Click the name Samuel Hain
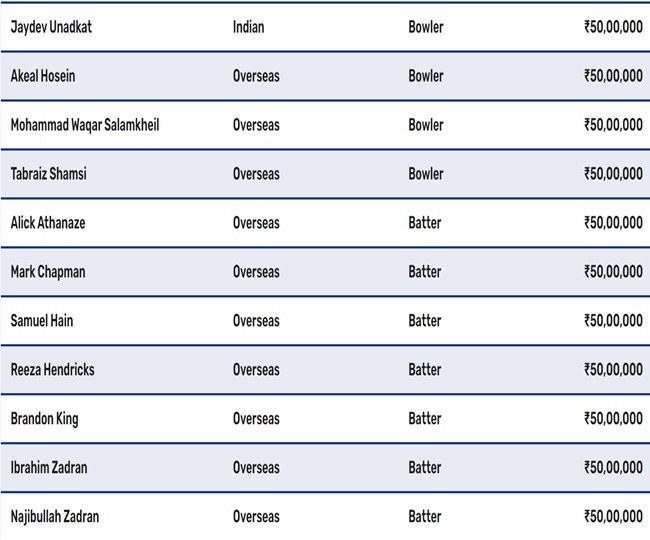 (42, 321)
